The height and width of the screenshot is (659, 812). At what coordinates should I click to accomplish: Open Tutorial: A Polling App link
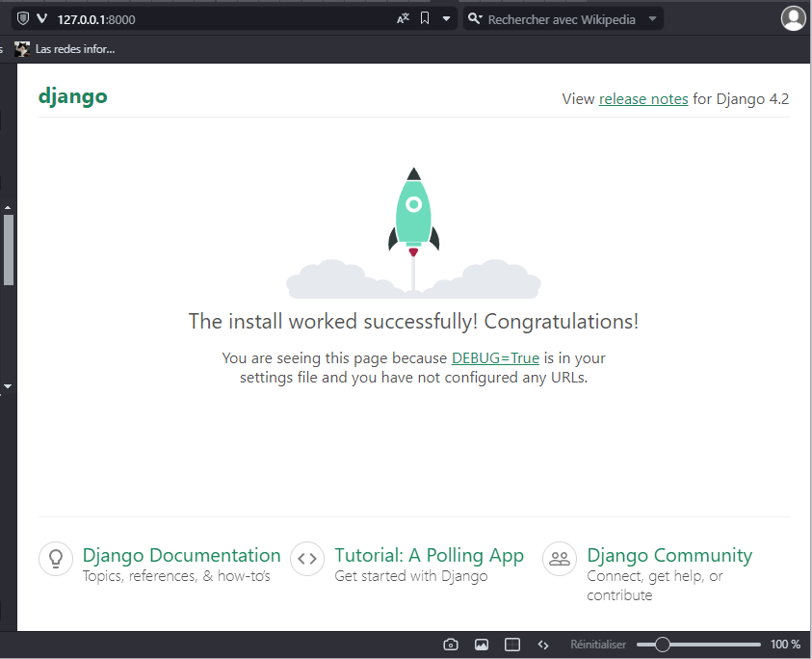click(x=429, y=555)
